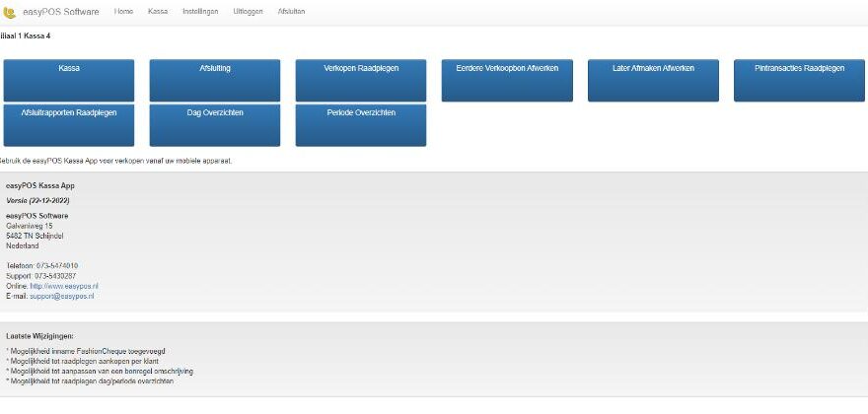The image size is (868, 414).
Task: Open the Periode Overzichten tile
Action: [361, 125]
